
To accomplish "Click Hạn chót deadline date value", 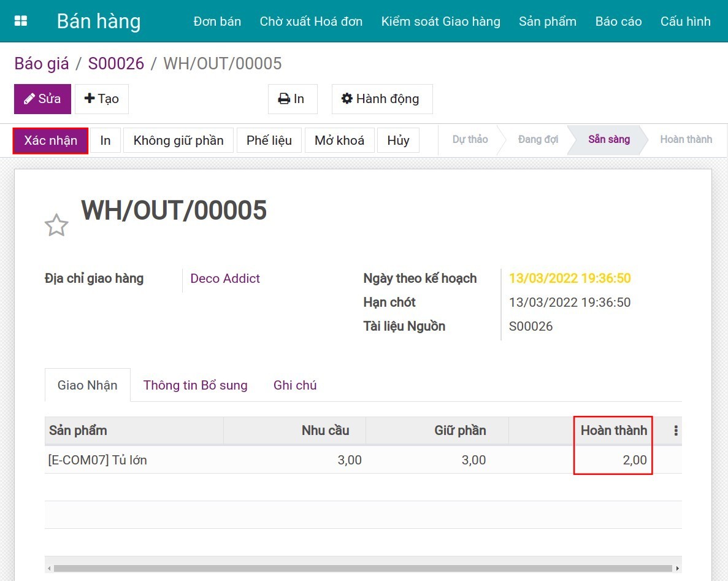I will pyautogui.click(x=570, y=302).
